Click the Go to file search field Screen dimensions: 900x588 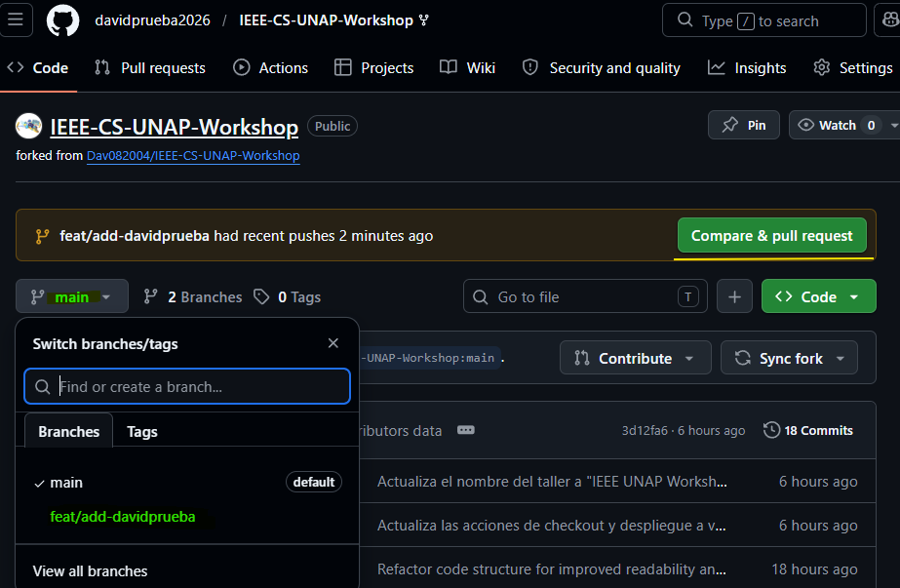[x=585, y=296]
